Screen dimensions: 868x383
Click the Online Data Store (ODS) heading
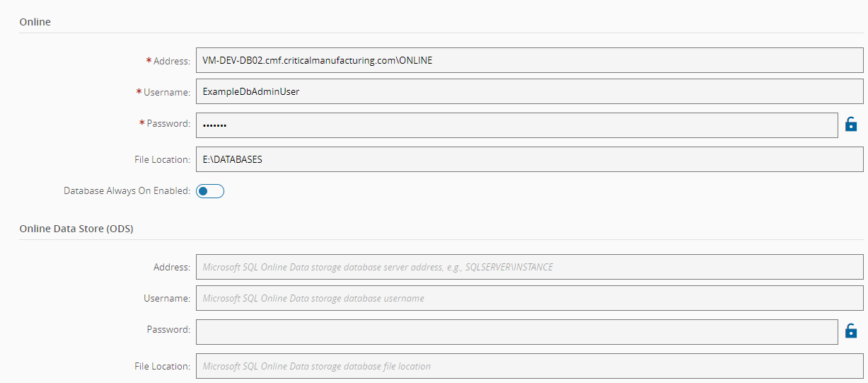76,229
